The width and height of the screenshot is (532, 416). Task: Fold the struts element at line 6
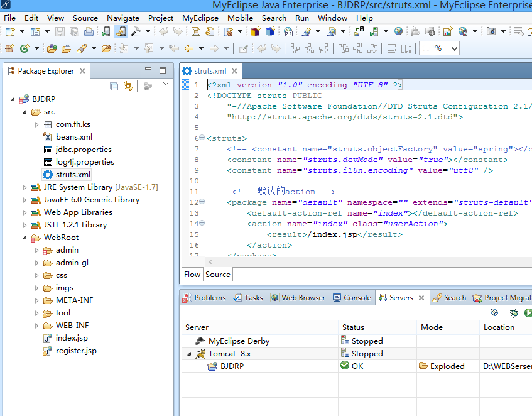tap(202, 138)
